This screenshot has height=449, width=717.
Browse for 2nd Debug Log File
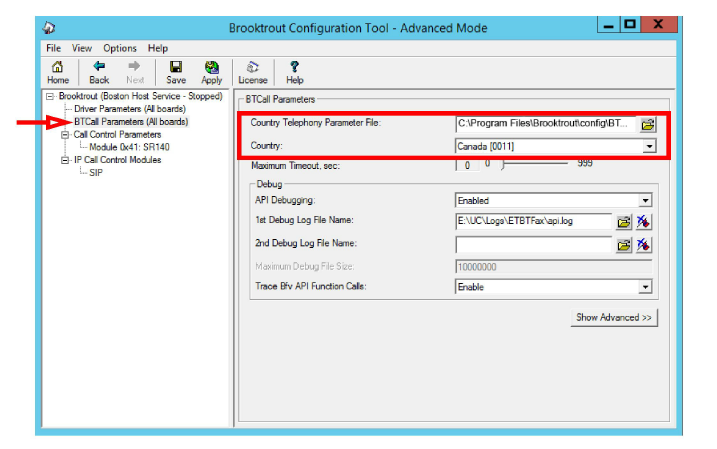pos(624,245)
